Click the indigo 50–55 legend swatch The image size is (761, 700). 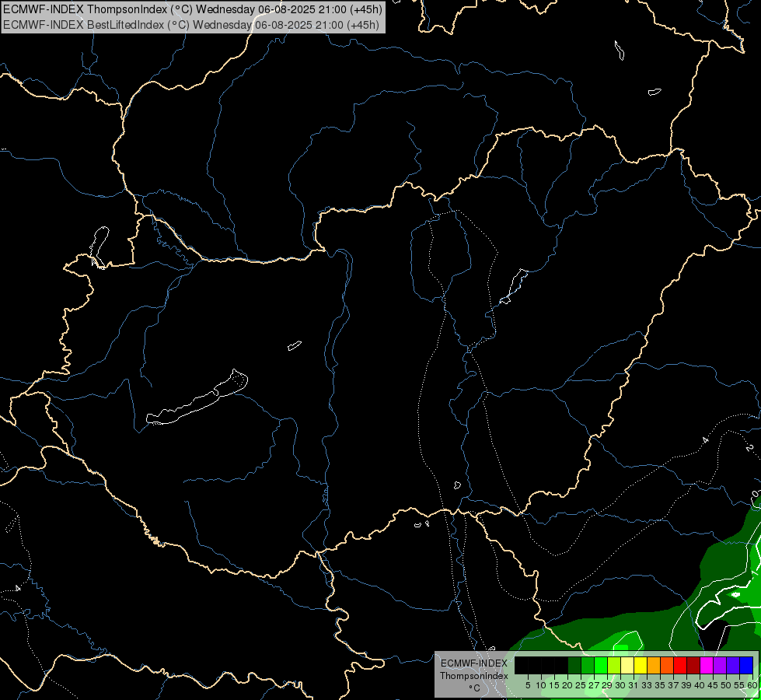coord(733,665)
